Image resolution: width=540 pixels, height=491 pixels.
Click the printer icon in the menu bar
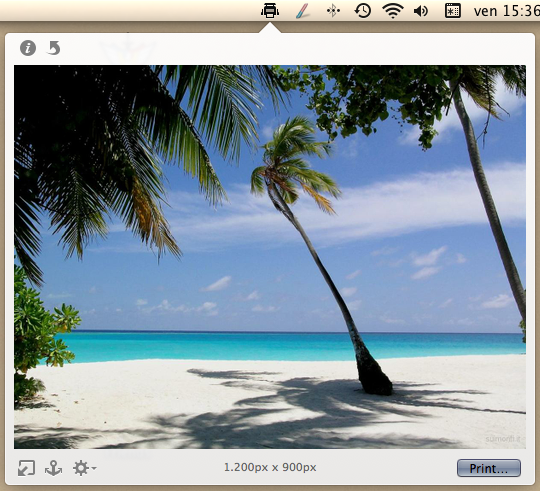click(270, 11)
